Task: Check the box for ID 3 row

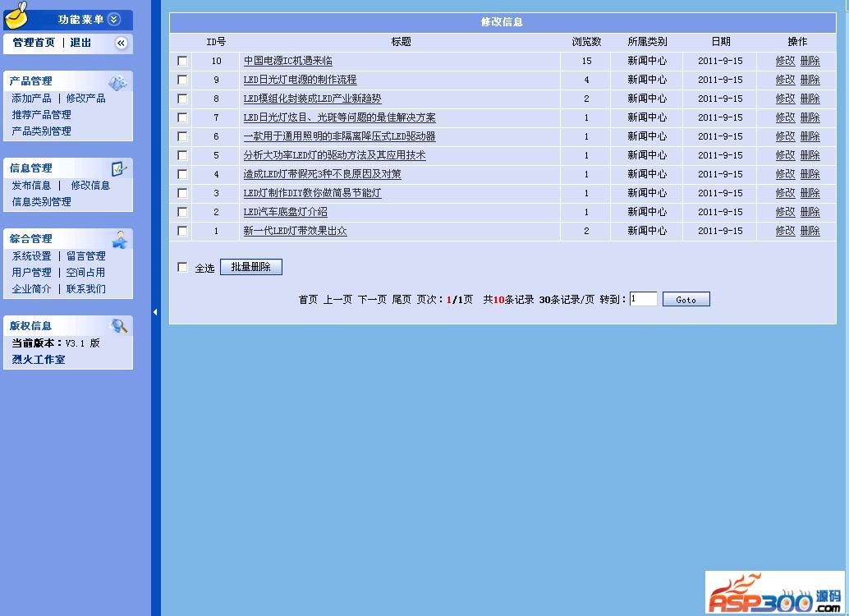Action: [182, 193]
